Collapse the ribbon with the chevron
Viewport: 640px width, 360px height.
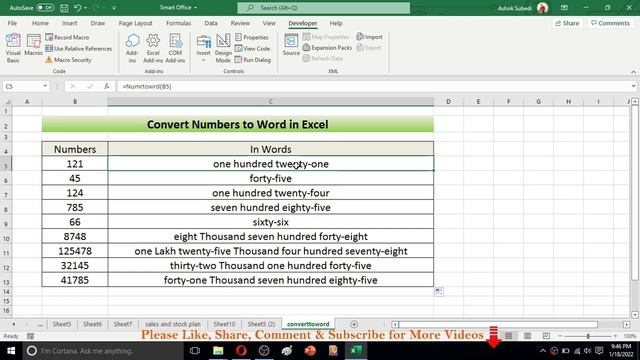pyautogui.click(x=633, y=72)
